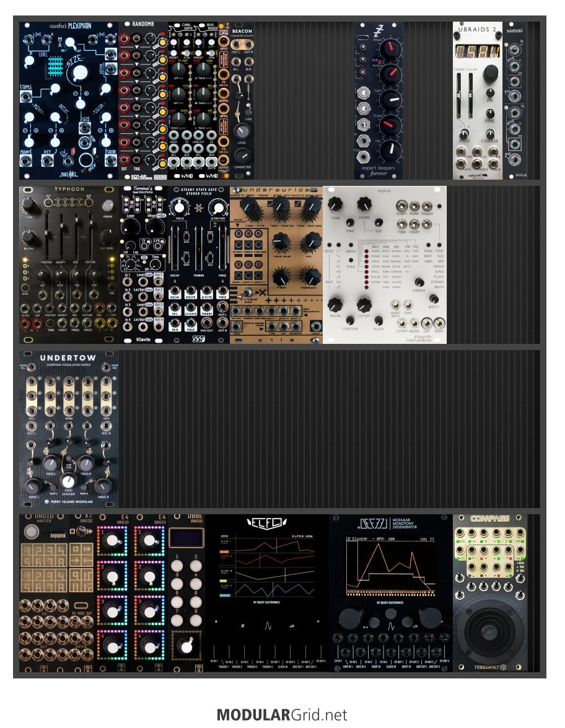Click the orplus CHORD knob
Screen dimensions: 565x728
click(x=364, y=204)
